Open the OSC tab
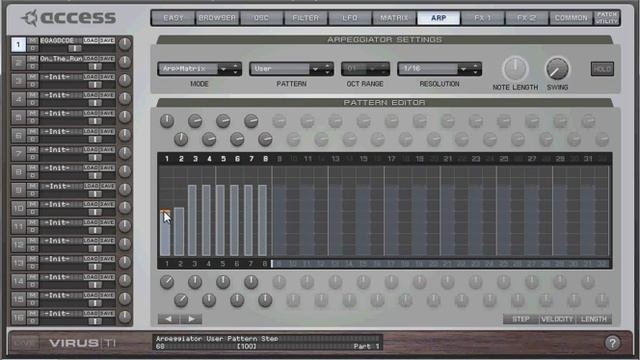The width and height of the screenshot is (640, 360). pos(261,18)
